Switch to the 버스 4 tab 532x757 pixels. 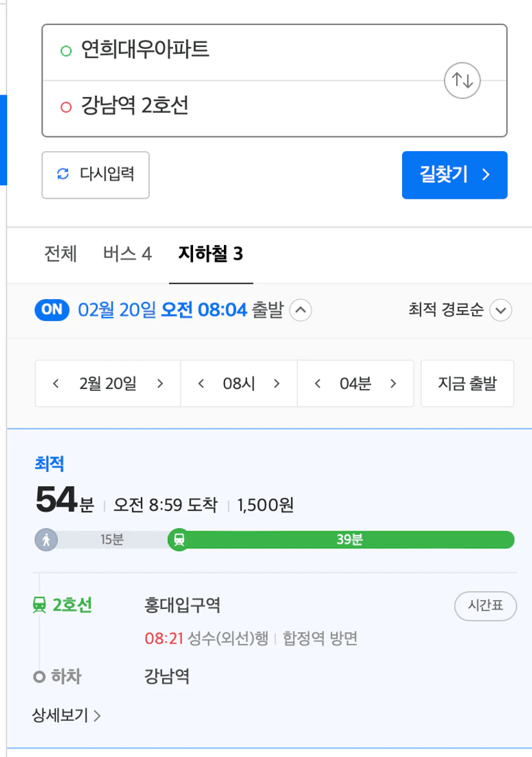[x=127, y=253]
